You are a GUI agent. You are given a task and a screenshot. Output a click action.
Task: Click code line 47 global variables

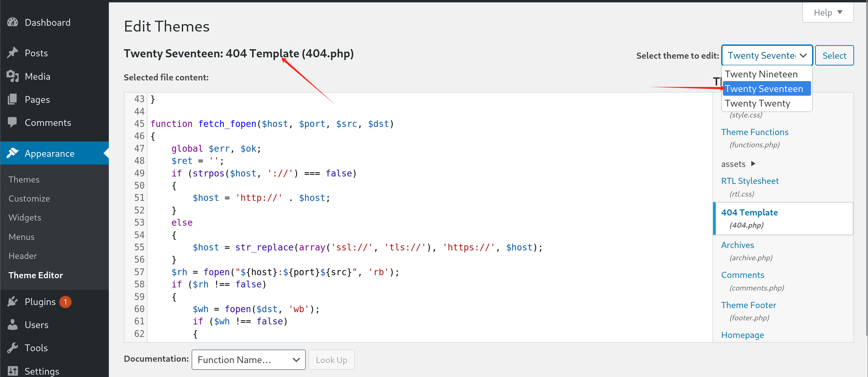tap(216, 149)
